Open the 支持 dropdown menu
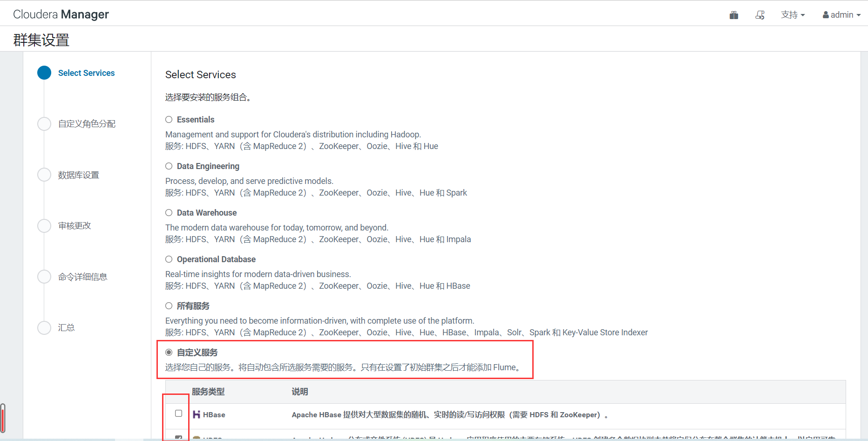The image size is (868, 441). tap(793, 15)
